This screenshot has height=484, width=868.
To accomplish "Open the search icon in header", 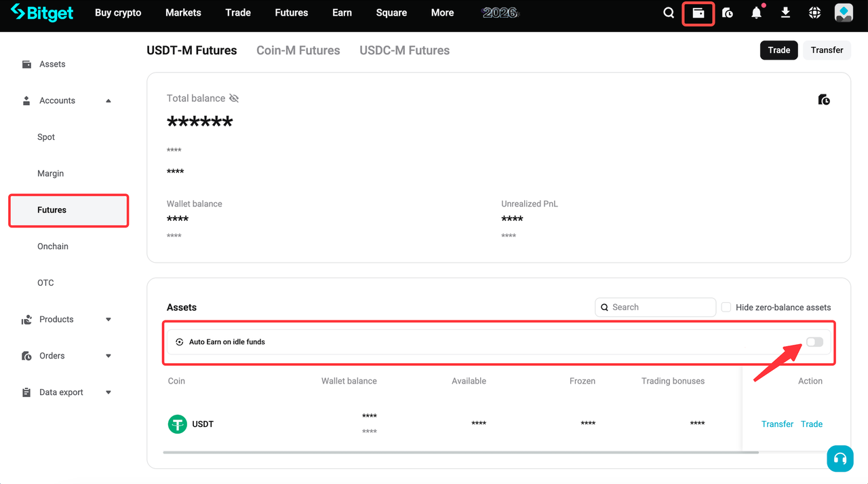I will (669, 13).
